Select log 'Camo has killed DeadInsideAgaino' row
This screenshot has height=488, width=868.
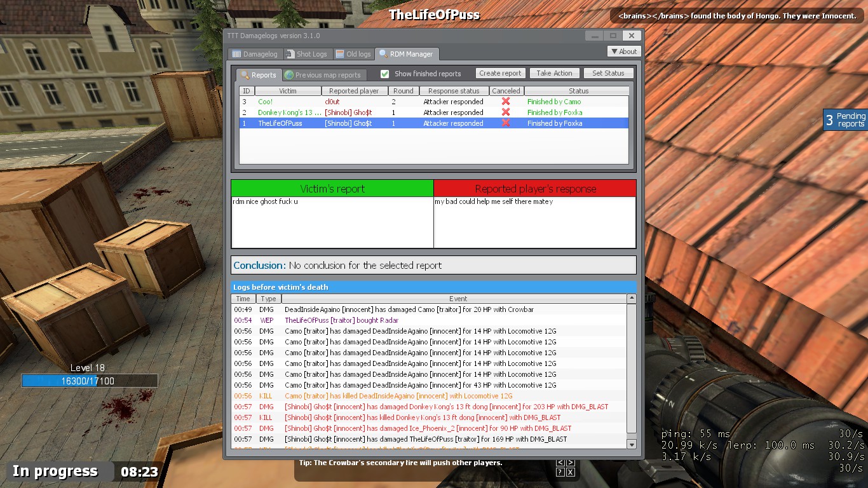coord(429,396)
